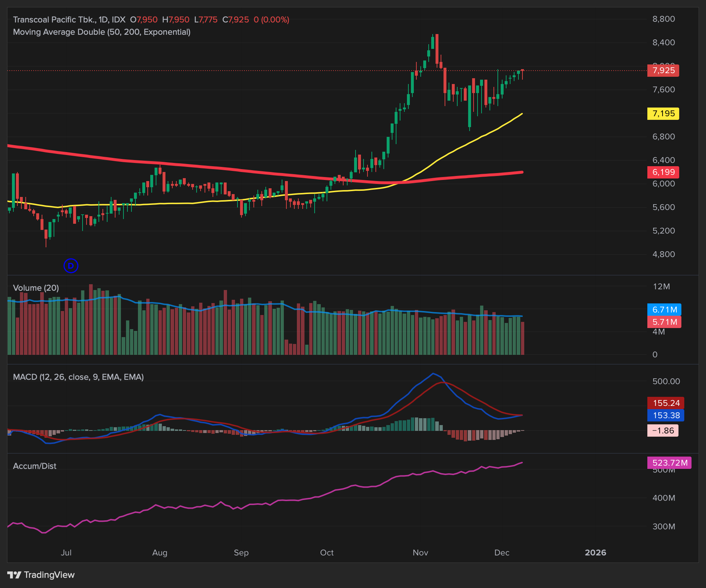
Task: Click the Jul label on time axis
Action: [66, 553]
